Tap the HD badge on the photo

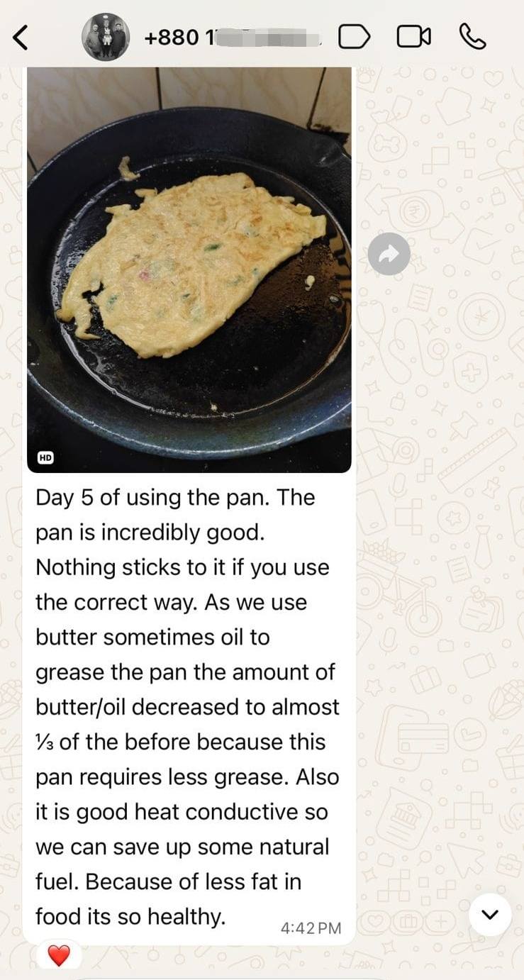pos(45,457)
